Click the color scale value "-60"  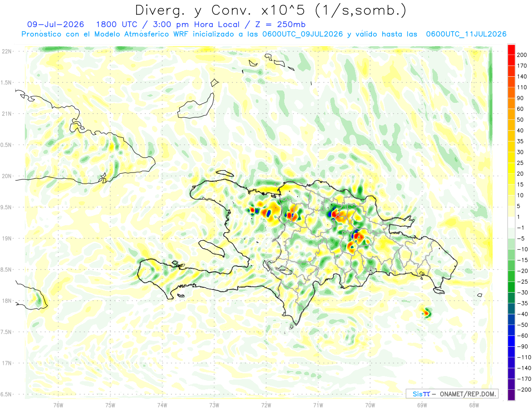coord(523,336)
